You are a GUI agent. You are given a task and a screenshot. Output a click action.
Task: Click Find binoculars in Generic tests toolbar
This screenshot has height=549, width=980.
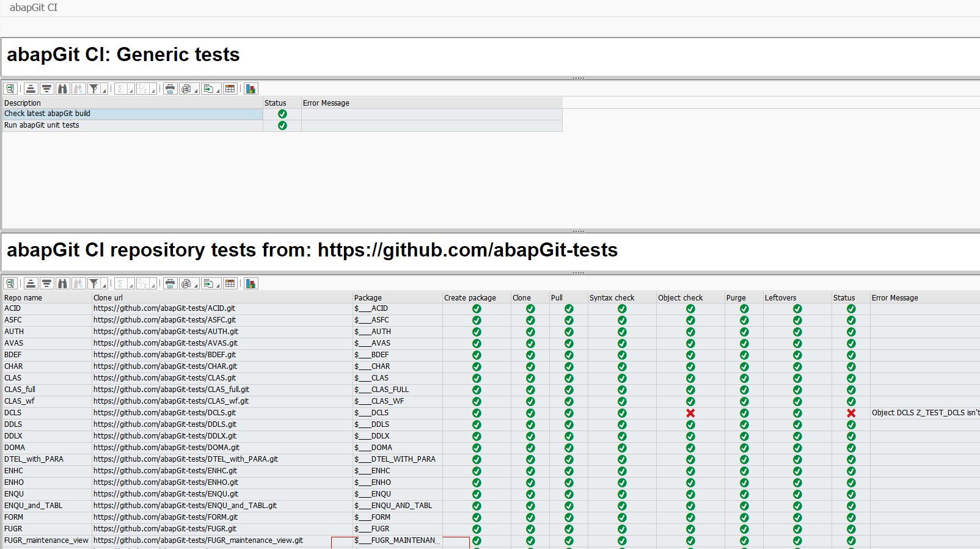(x=62, y=89)
